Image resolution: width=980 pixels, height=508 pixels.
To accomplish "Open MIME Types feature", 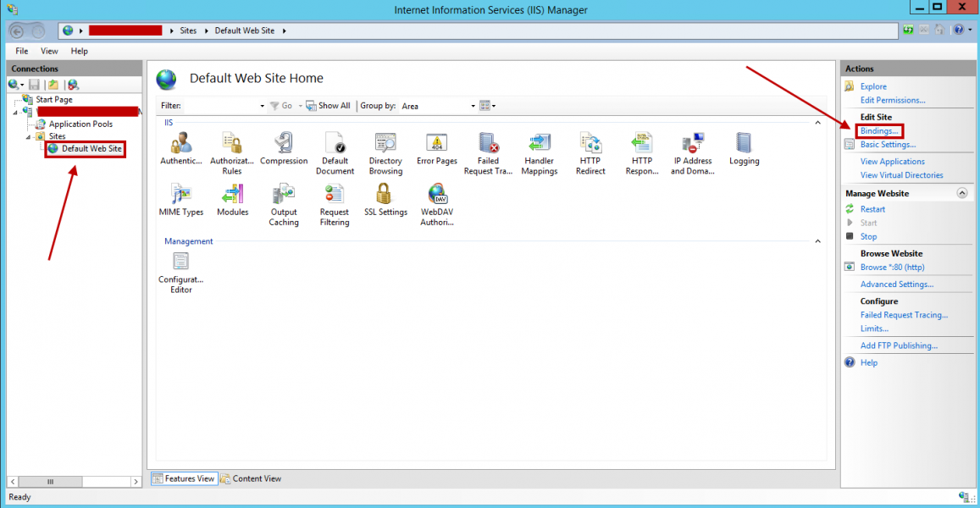I will pyautogui.click(x=180, y=200).
